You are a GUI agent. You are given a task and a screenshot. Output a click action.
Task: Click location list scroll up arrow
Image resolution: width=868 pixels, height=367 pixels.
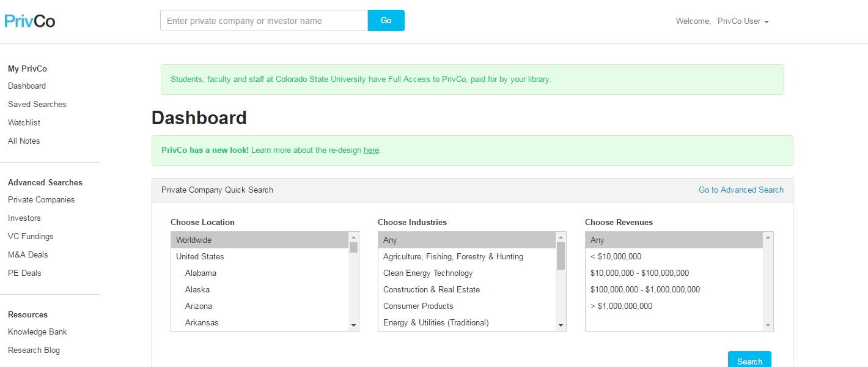point(353,237)
